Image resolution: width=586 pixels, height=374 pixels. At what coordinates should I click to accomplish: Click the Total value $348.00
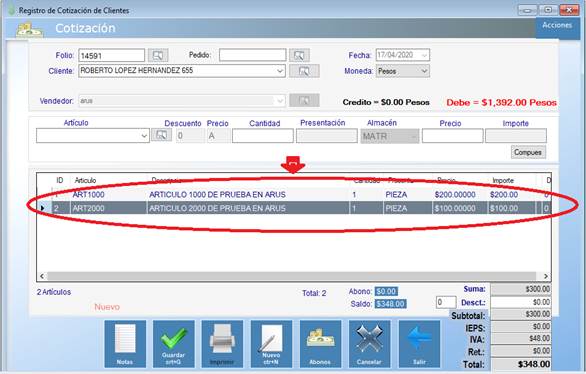click(x=521, y=364)
